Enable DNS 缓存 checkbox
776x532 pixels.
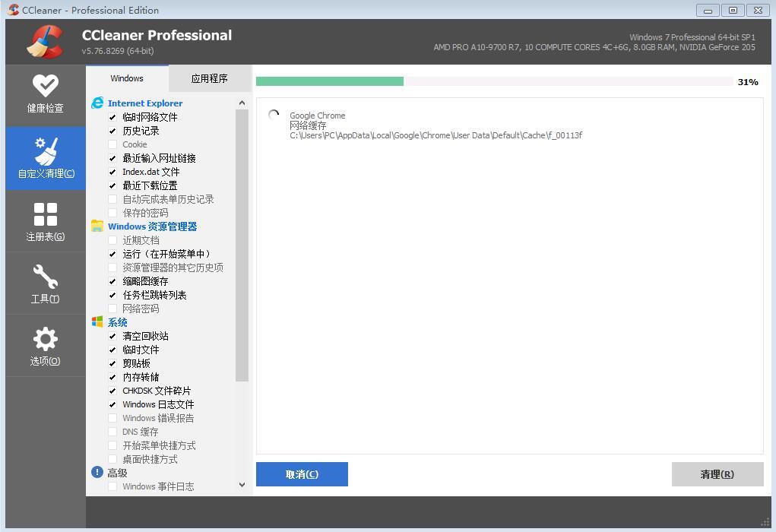point(112,432)
